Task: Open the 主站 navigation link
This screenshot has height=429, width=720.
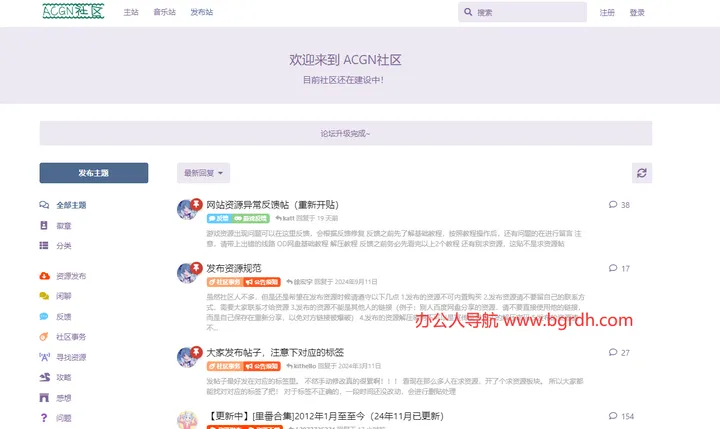Action: pyautogui.click(x=131, y=12)
